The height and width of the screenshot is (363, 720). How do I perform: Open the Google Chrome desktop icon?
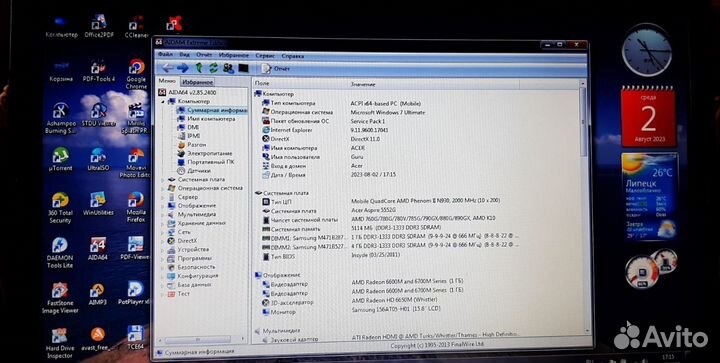coord(136,73)
